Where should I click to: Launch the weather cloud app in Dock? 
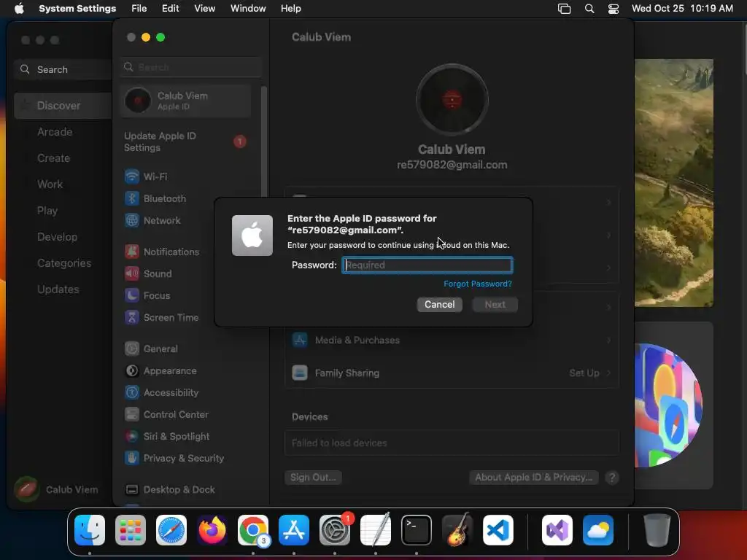[598, 530]
